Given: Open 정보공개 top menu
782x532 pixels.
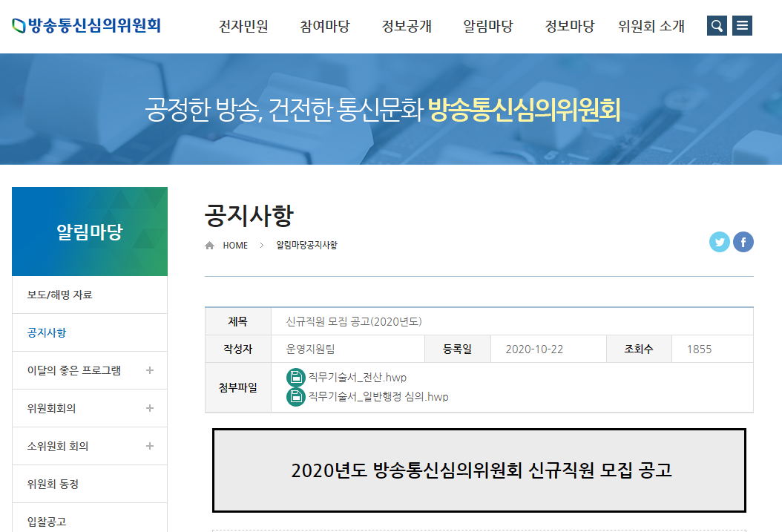Looking at the screenshot, I should coord(407,26).
